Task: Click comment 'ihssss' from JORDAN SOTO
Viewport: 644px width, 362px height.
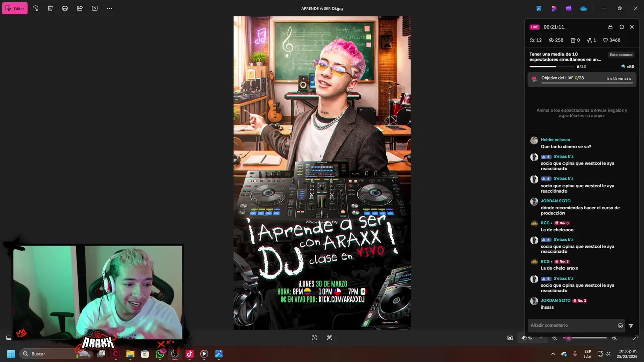Action: [x=547, y=307]
